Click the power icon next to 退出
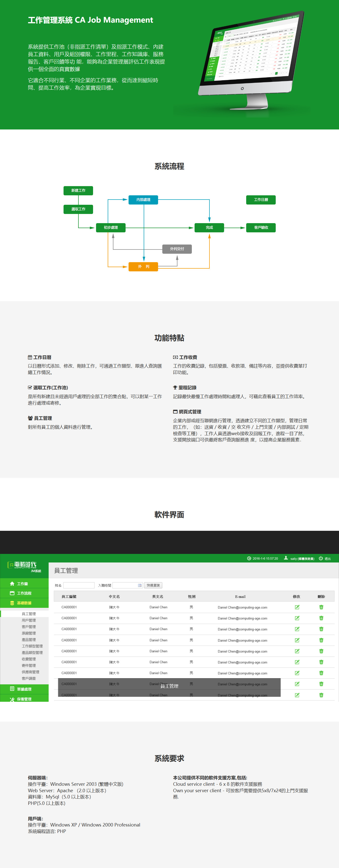 click(x=320, y=558)
